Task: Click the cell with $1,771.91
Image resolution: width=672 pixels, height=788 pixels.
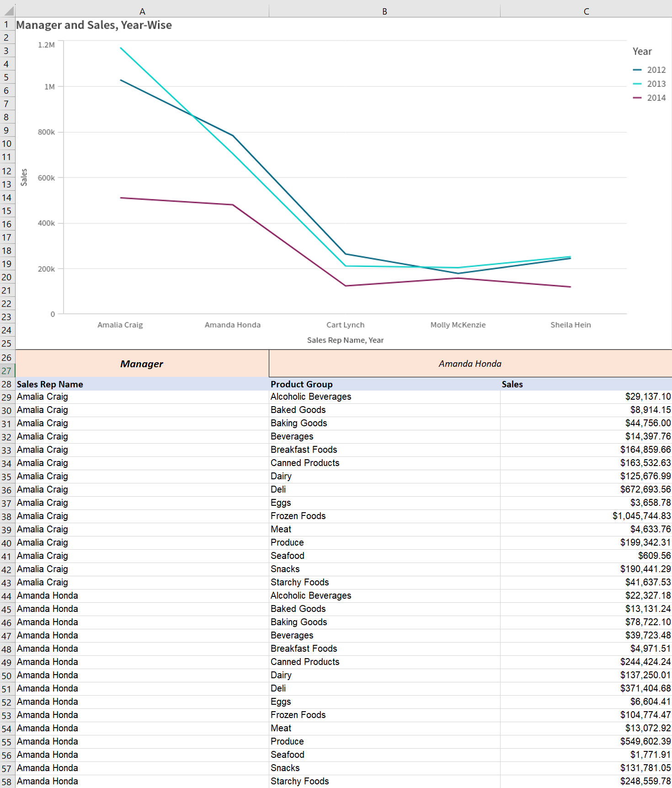Action: pos(586,755)
